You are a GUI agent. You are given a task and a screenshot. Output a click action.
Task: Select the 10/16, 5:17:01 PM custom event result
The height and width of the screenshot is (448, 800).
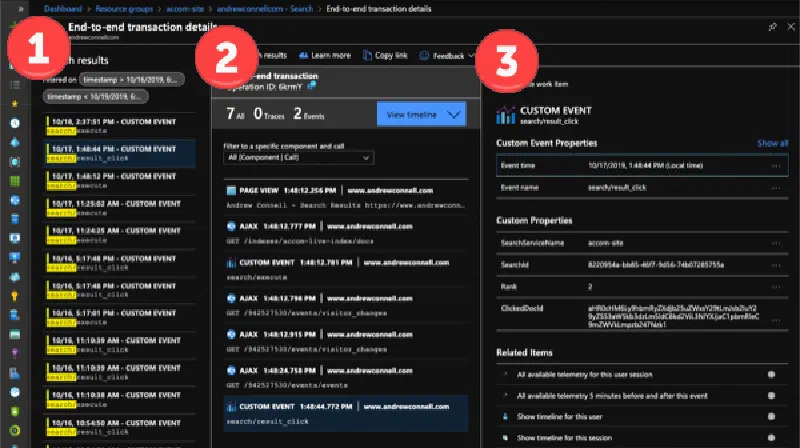[120, 317]
